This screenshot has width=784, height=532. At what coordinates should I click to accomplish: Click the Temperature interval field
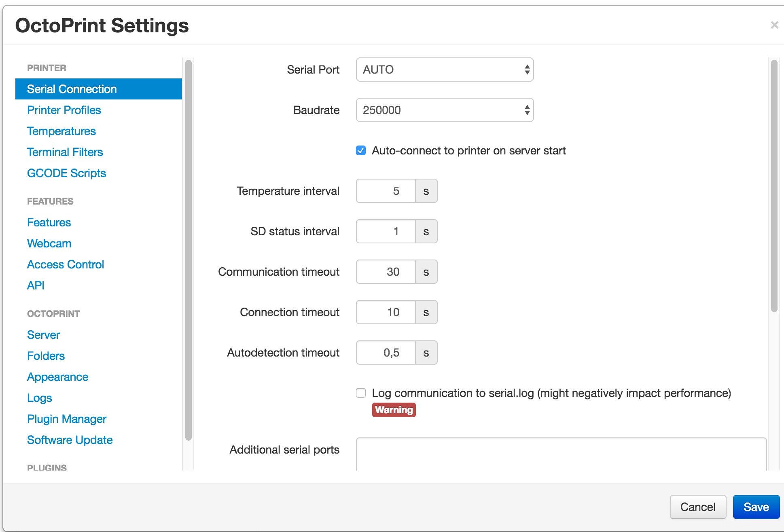point(386,191)
